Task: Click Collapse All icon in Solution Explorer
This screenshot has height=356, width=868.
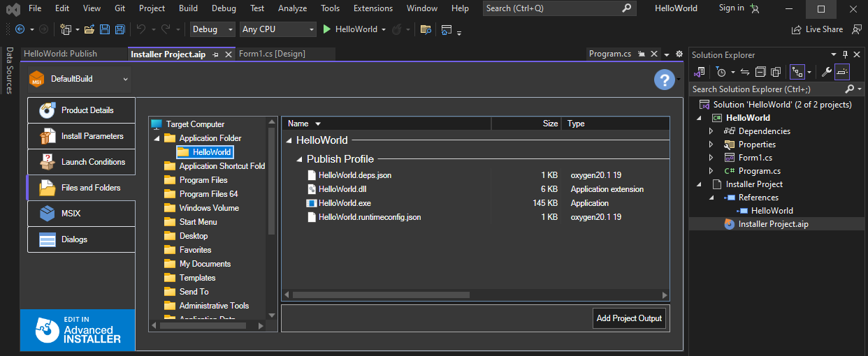Action: (760, 72)
